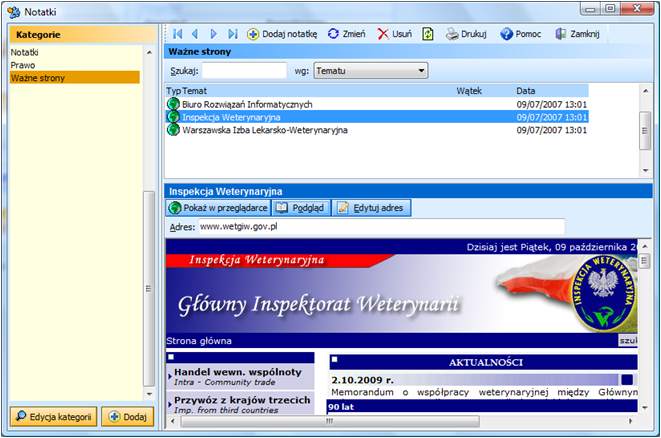The width and height of the screenshot is (661, 438).
Task: Click the 2.10.2009 r. news date
Action: [x=363, y=380]
